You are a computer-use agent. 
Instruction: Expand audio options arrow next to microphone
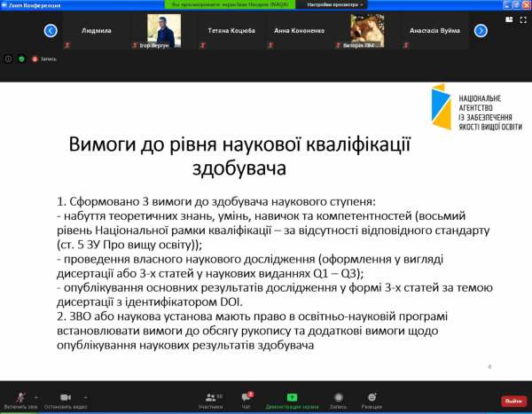(x=36, y=396)
